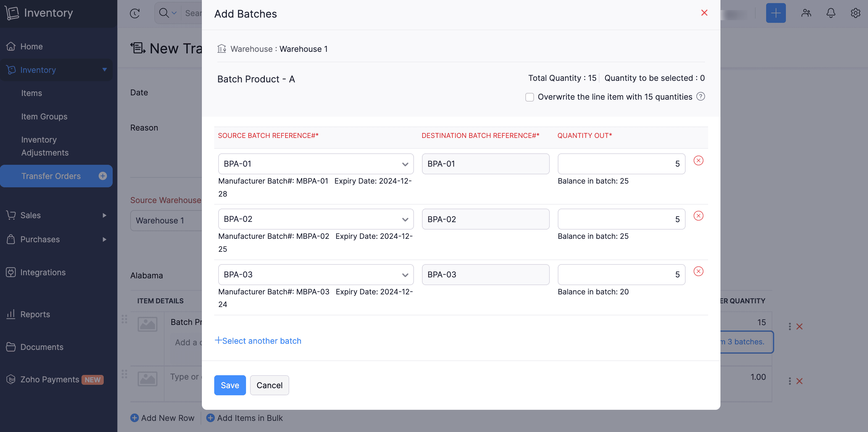Screen dimensions: 868x432
Task: Go to Reports in sidebar
Action: [x=35, y=314]
